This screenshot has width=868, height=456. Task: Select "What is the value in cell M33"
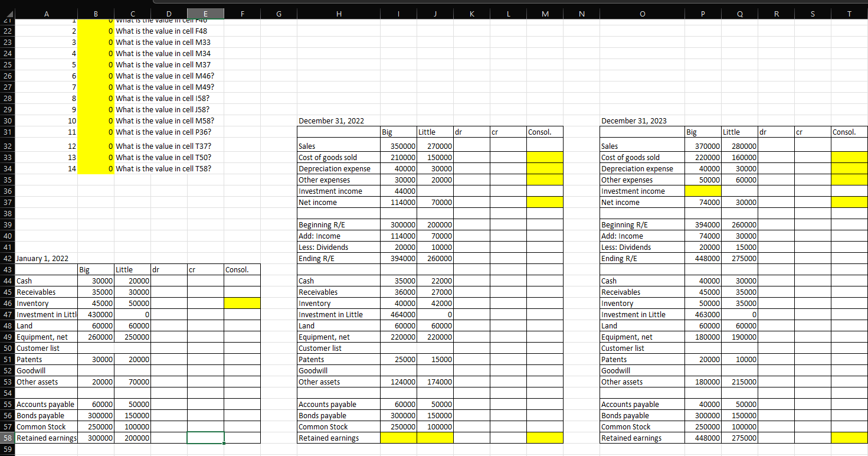pyautogui.click(x=163, y=42)
